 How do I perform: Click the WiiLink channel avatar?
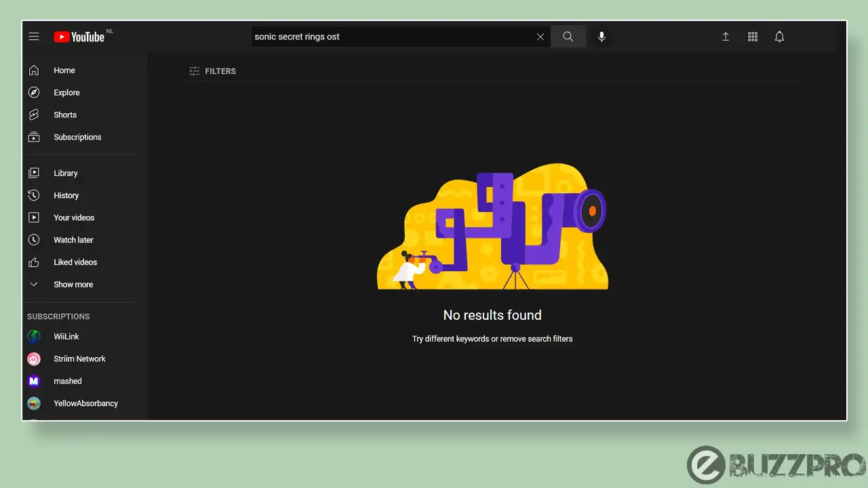click(x=34, y=337)
